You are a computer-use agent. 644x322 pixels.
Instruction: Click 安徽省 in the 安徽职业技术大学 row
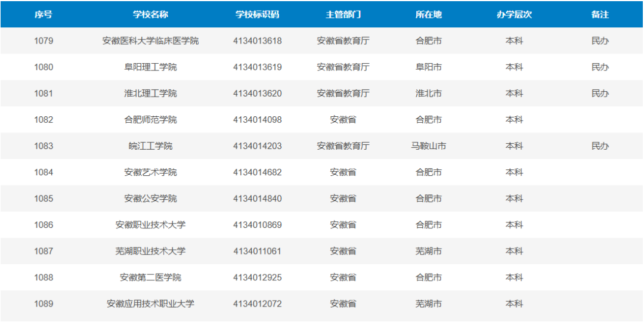coord(343,225)
